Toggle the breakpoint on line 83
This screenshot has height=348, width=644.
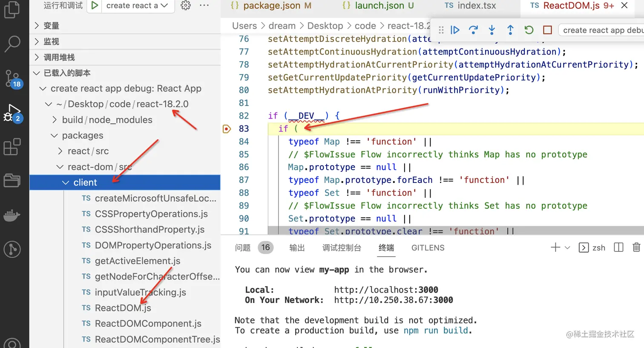[227, 129]
